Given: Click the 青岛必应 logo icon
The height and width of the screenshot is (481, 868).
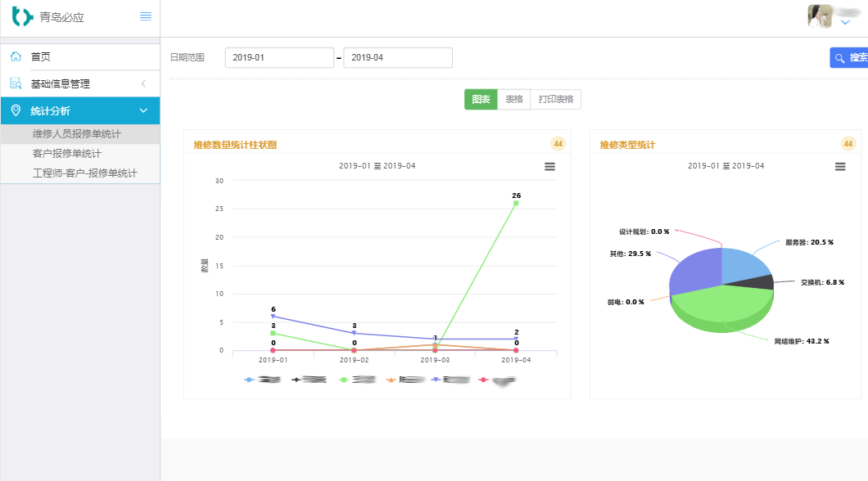Looking at the screenshot, I should coord(22,16).
